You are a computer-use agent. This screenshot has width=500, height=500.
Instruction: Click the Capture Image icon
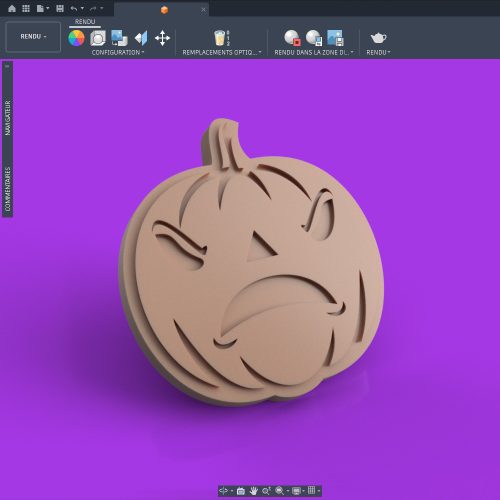point(335,38)
